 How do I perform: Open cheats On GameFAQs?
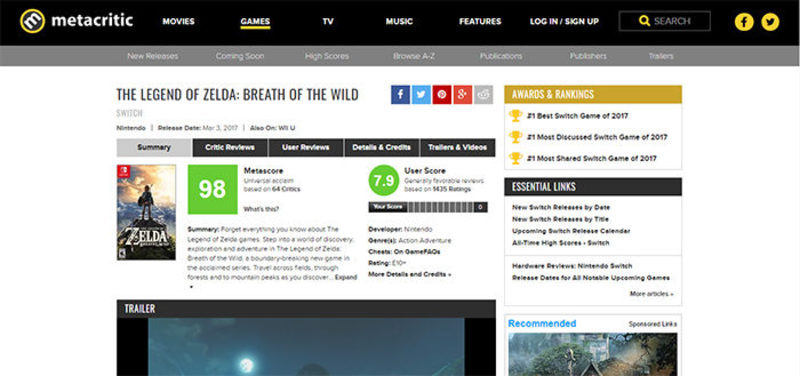(x=417, y=252)
